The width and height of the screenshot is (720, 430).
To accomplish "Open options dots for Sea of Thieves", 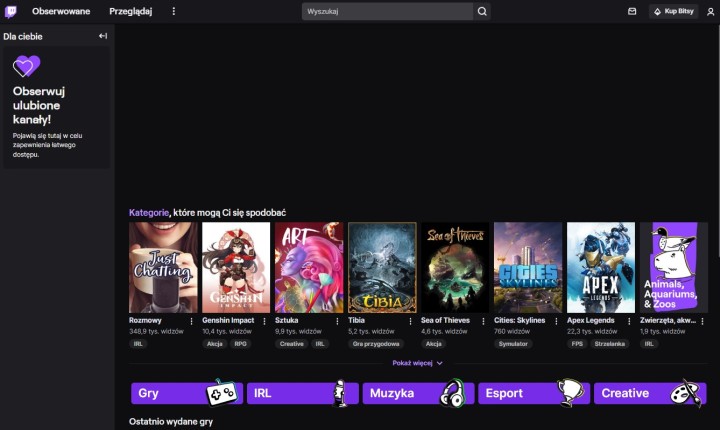I will point(483,321).
